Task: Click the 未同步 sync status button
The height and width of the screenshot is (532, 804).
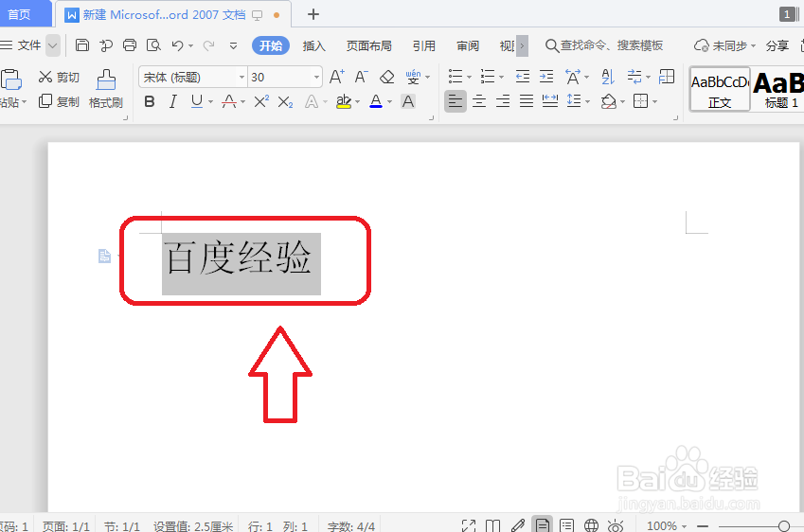Action: click(x=725, y=45)
